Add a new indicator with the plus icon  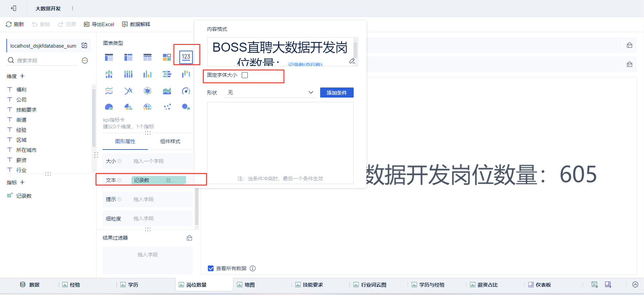[x=22, y=182]
